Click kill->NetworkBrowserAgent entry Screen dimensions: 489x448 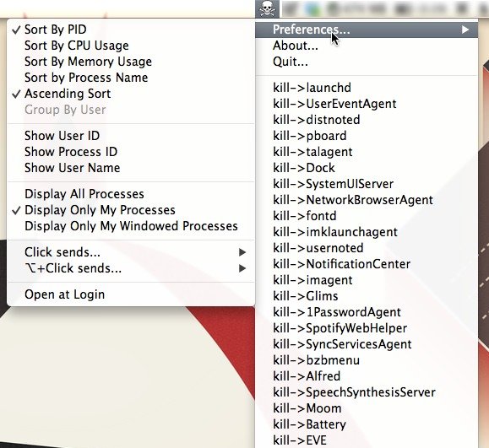click(x=367, y=200)
